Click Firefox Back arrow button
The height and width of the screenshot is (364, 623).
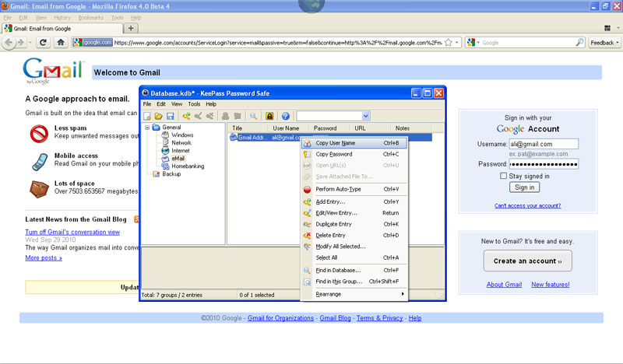coord(9,42)
